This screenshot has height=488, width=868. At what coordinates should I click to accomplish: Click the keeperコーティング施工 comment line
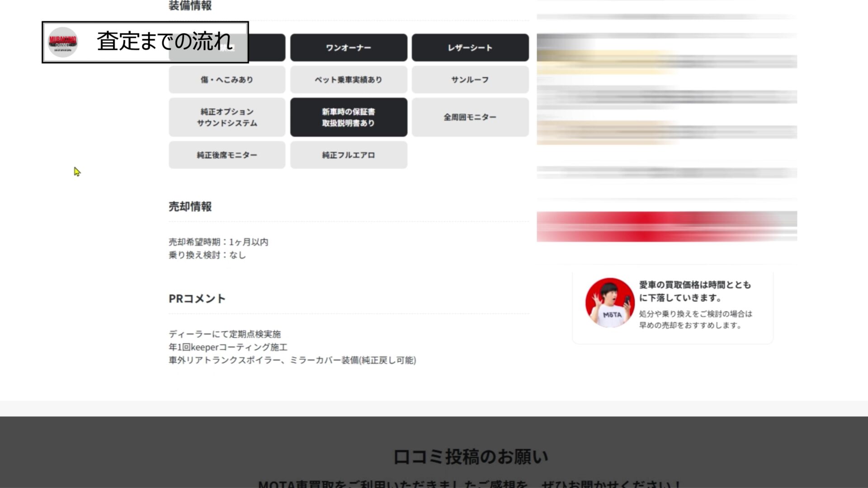click(x=228, y=347)
